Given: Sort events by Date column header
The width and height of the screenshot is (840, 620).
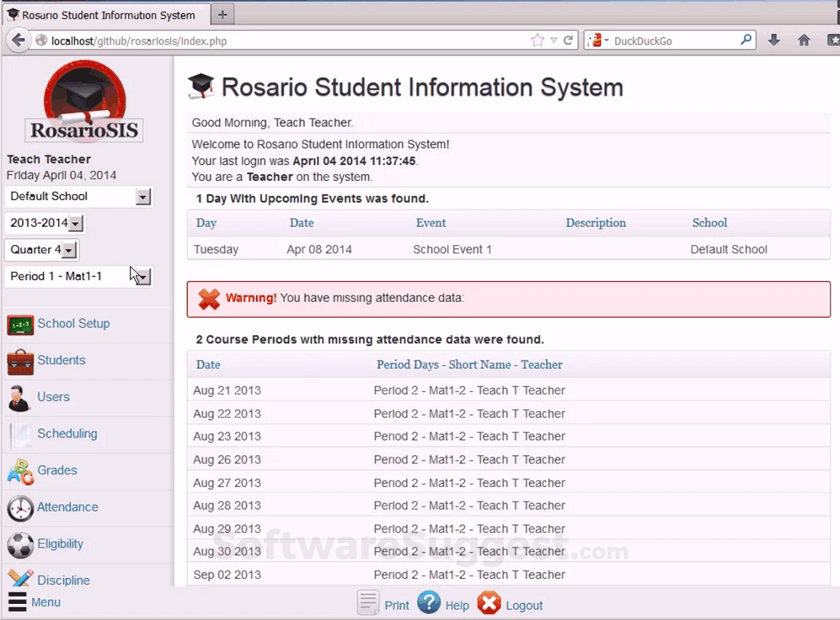Looking at the screenshot, I should click(x=302, y=223).
